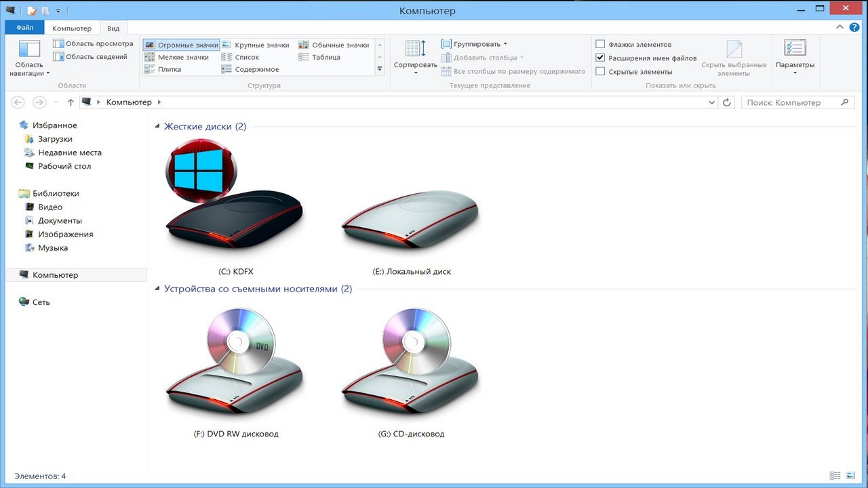Image resolution: width=868 pixels, height=488 pixels.
Task: Switch layout to Содержимое
Action: coord(250,69)
